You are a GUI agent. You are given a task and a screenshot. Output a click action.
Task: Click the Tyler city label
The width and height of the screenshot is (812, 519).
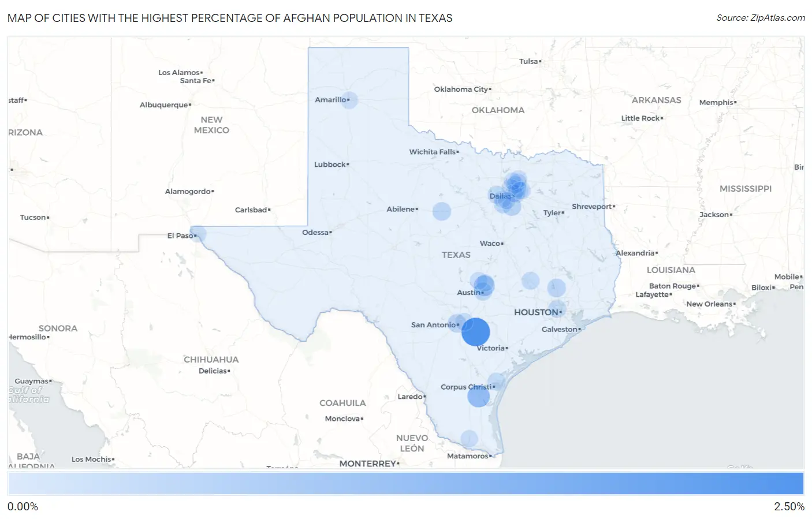pyautogui.click(x=552, y=213)
